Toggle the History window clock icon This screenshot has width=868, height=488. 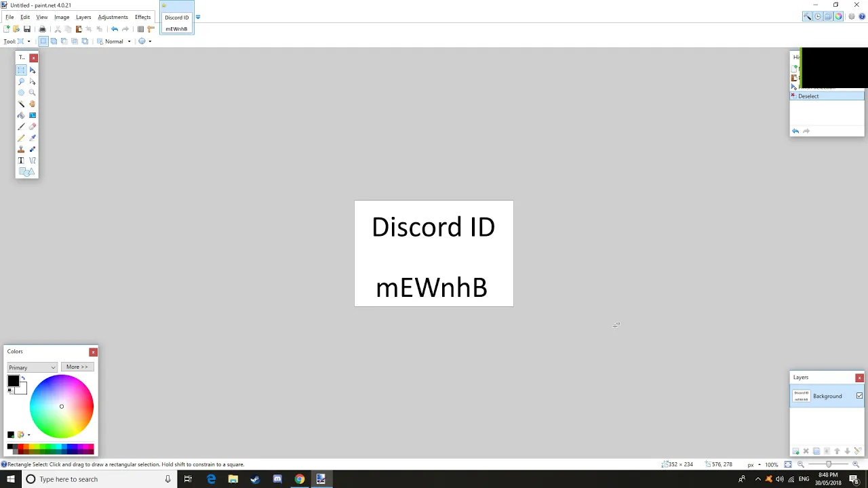point(818,16)
